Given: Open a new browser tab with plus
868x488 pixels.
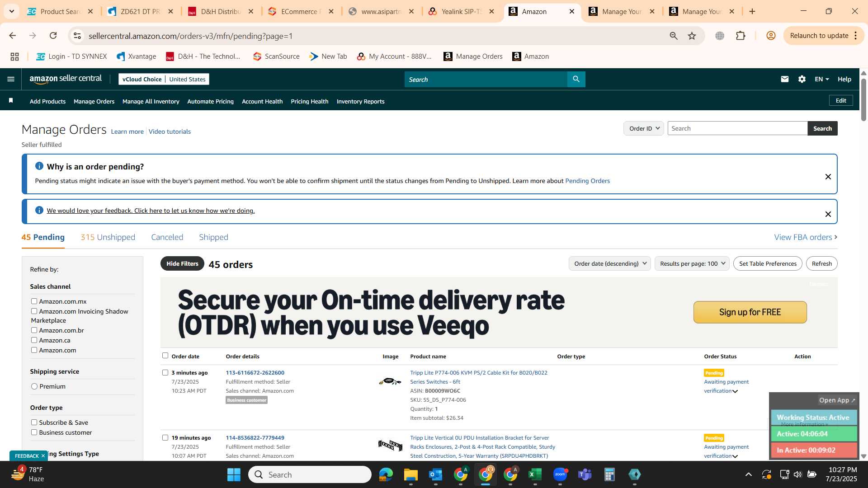Looking at the screenshot, I should point(752,11).
